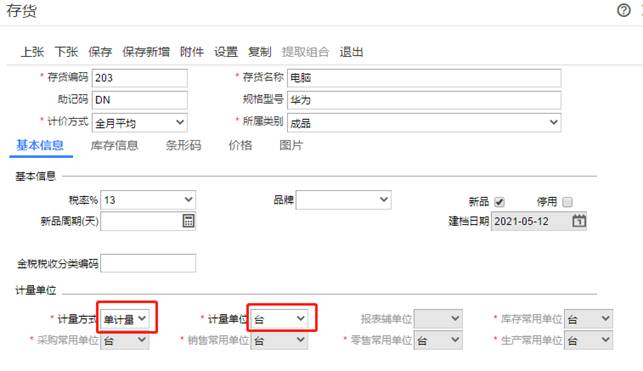
Task: Open 设置 in the toolbar
Action: pos(226,52)
